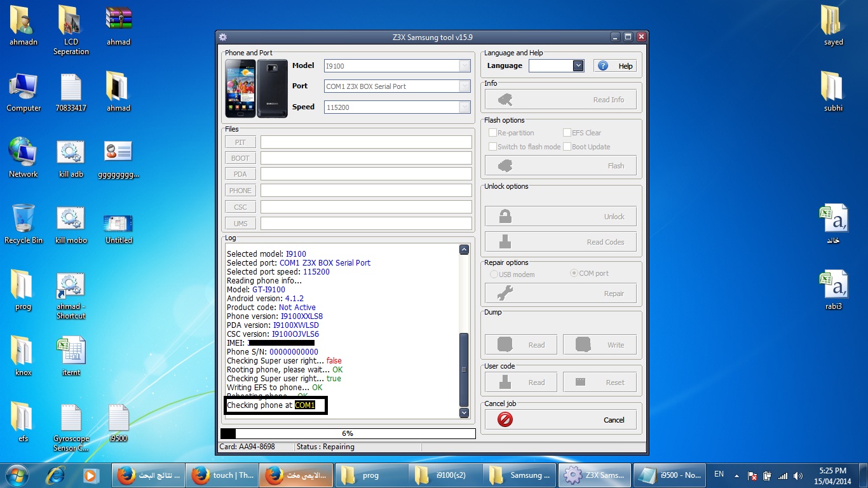Switch to the i9500 Notepad taskbar item

669,475
